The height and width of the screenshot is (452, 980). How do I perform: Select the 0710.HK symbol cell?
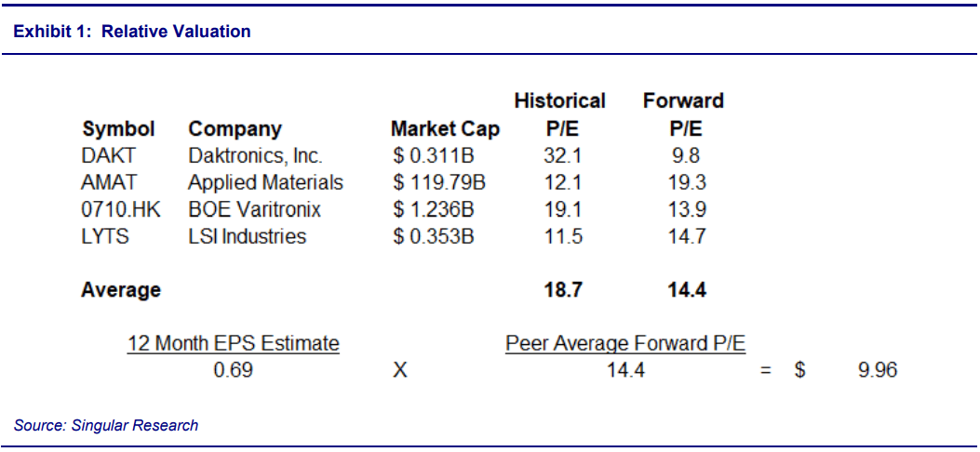[121, 209]
